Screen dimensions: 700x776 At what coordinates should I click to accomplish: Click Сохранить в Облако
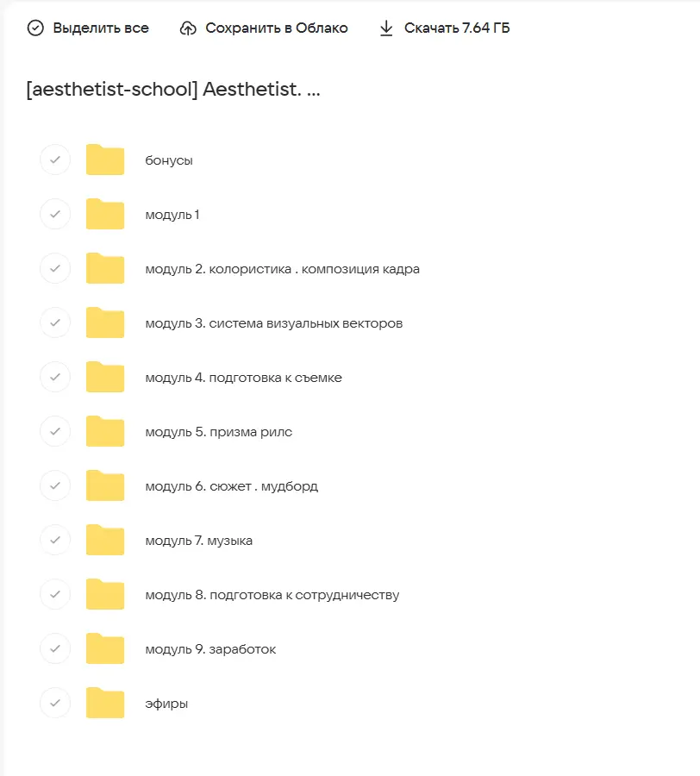(276, 28)
